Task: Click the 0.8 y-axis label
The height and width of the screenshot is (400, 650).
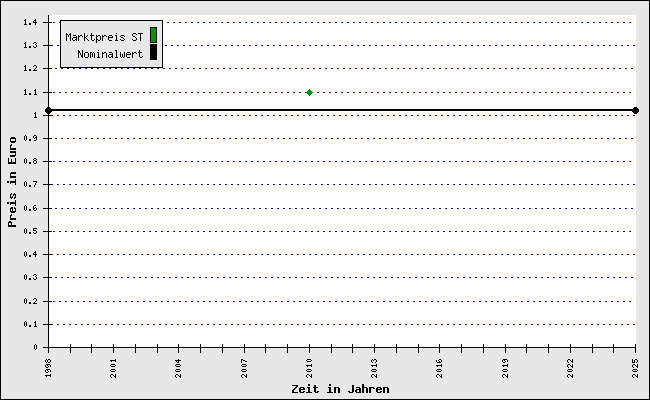Action: (x=30, y=162)
